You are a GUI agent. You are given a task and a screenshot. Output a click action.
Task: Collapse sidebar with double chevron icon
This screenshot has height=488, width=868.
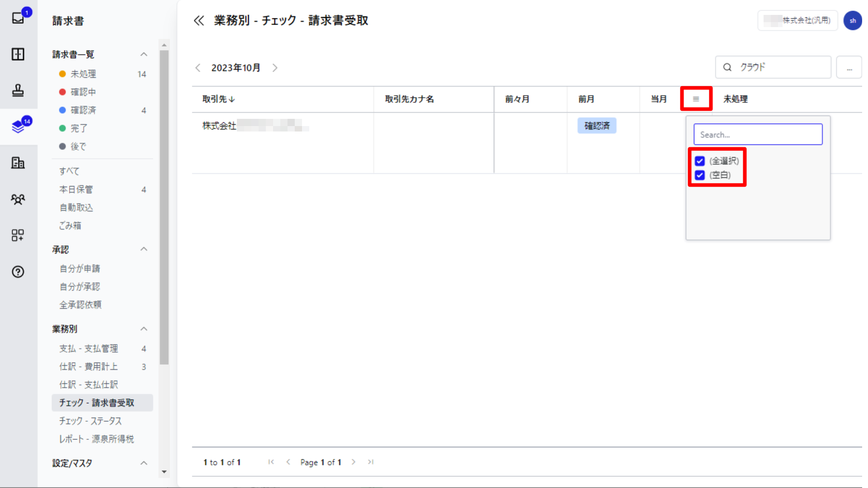coord(199,20)
